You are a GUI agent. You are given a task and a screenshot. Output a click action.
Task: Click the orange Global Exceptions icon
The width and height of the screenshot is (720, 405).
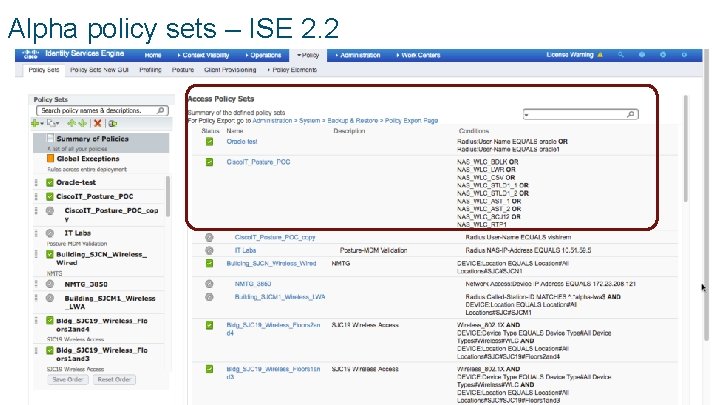(50, 158)
